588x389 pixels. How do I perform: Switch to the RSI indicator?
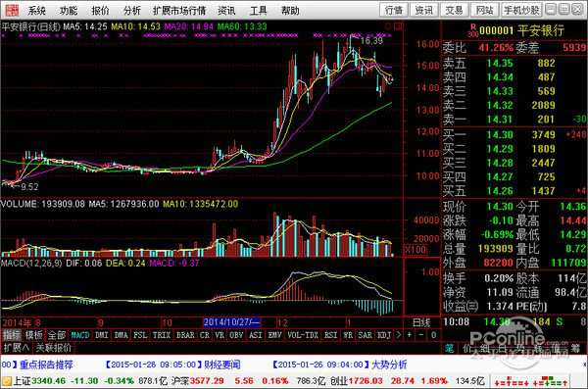pos(330,335)
